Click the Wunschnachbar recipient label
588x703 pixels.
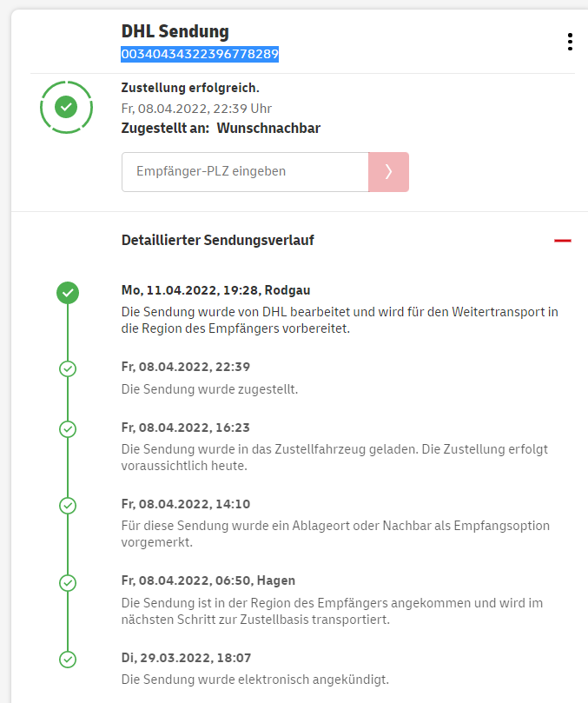pyautogui.click(x=268, y=129)
